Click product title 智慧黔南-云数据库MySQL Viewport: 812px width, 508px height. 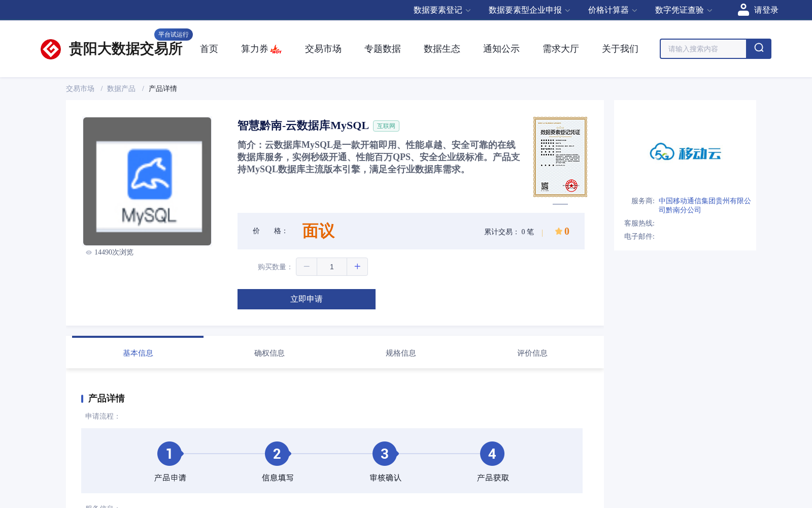pyautogui.click(x=303, y=125)
